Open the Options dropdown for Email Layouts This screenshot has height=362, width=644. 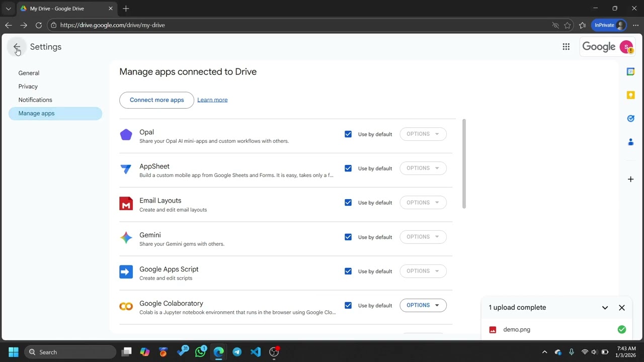[x=423, y=203]
